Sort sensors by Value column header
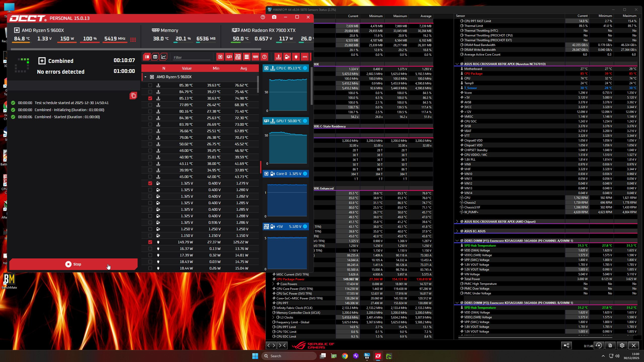 tap(186, 68)
